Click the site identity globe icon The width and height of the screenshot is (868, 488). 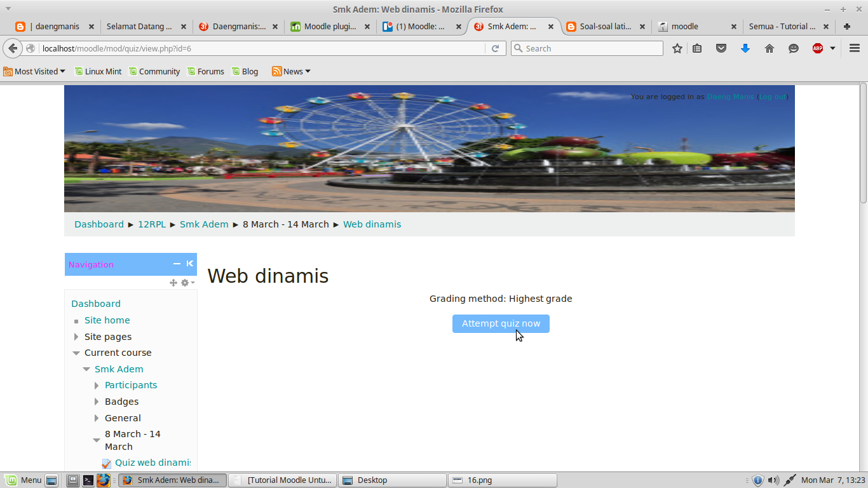(31, 48)
